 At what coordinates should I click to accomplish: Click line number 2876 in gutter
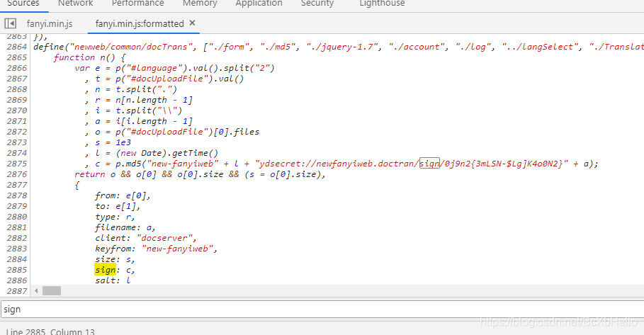[17, 174]
